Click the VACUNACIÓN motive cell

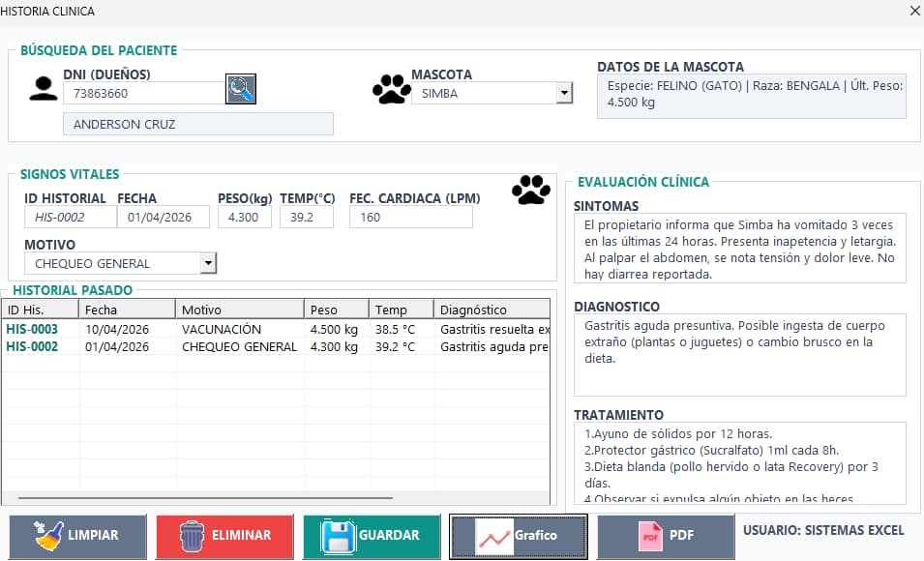(222, 330)
